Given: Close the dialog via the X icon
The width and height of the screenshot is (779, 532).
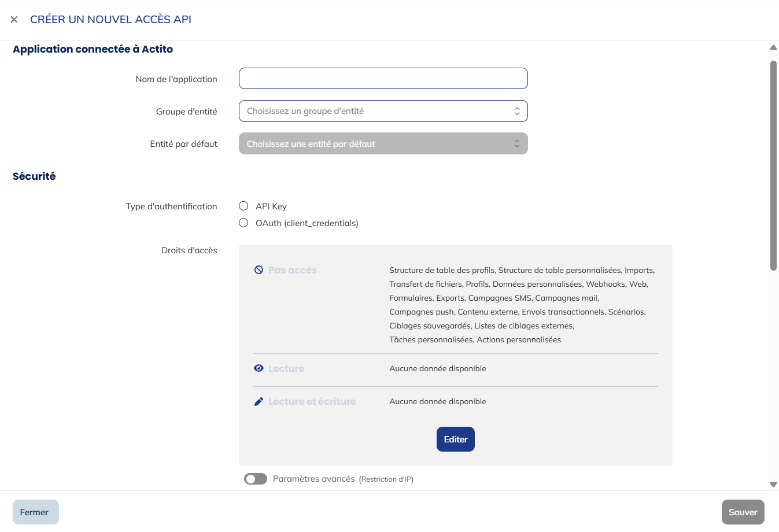Looking at the screenshot, I should tap(14, 19).
